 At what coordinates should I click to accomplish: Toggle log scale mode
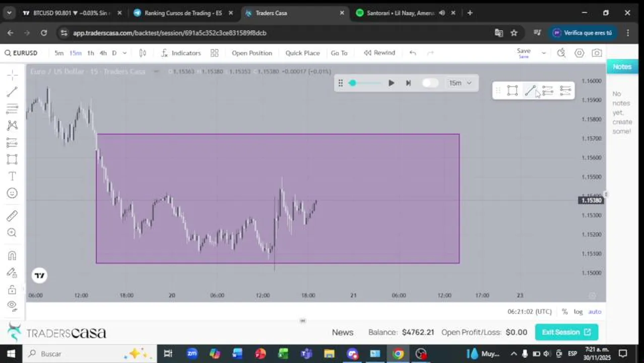[x=578, y=312]
